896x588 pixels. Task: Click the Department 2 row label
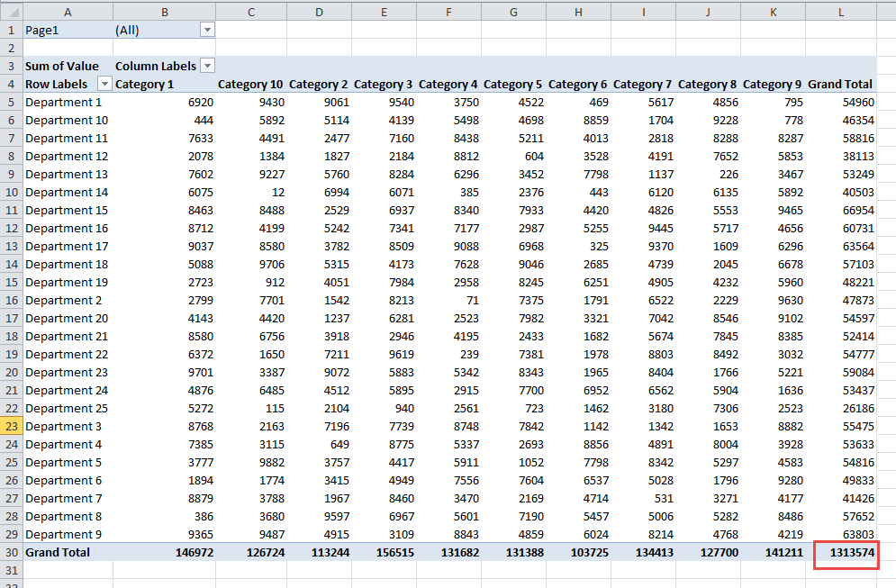pyautogui.click(x=68, y=300)
